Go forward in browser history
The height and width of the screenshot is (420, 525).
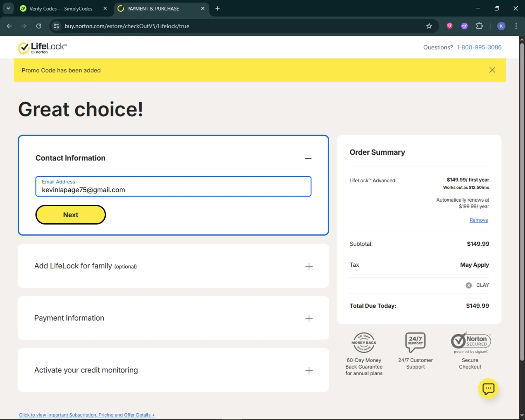pyautogui.click(x=24, y=26)
